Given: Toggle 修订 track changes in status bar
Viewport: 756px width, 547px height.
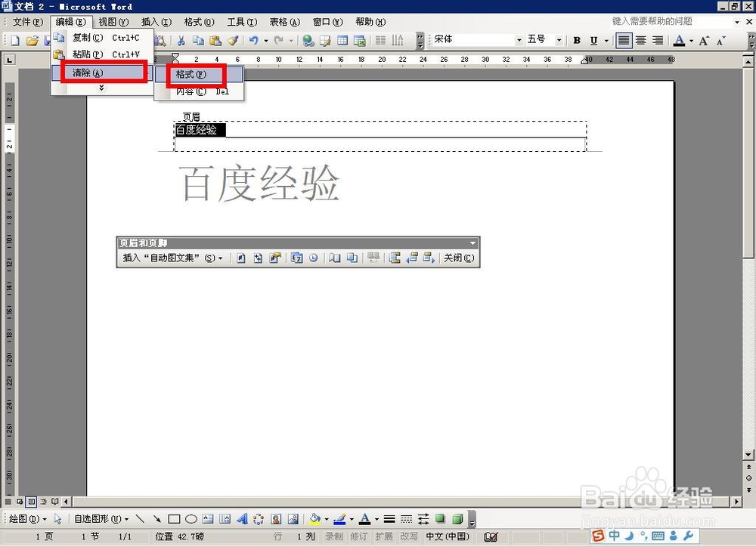Looking at the screenshot, I should pos(358,536).
